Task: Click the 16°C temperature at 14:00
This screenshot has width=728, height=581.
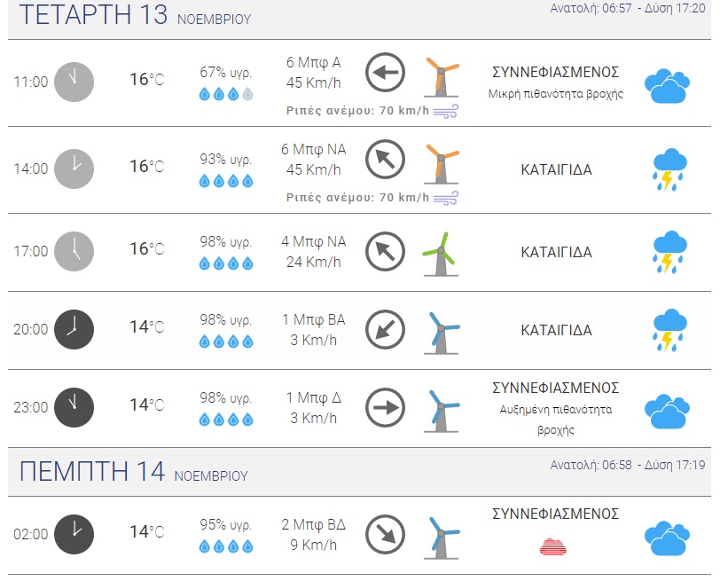Action: coord(146,166)
